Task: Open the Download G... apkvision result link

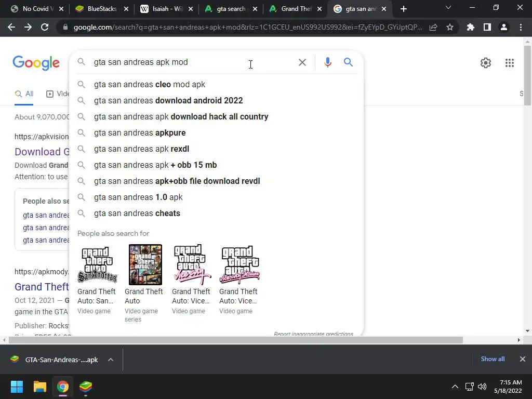Action: [42, 152]
